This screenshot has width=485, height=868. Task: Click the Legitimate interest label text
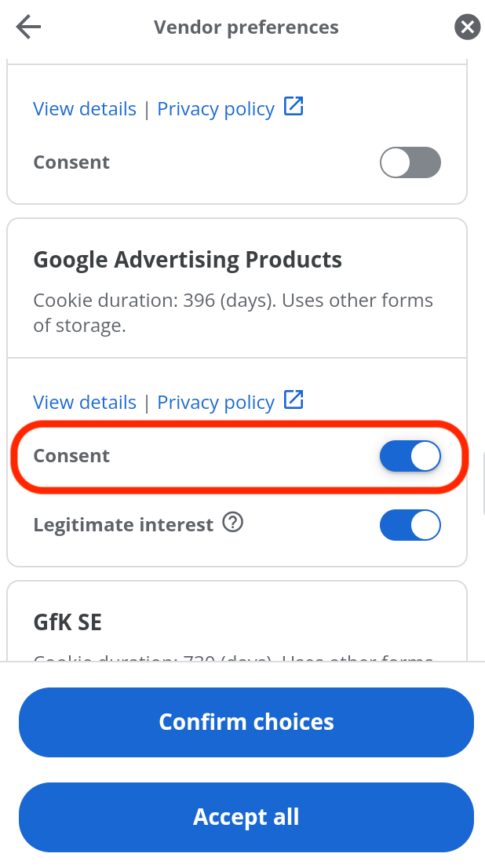pyautogui.click(x=123, y=525)
